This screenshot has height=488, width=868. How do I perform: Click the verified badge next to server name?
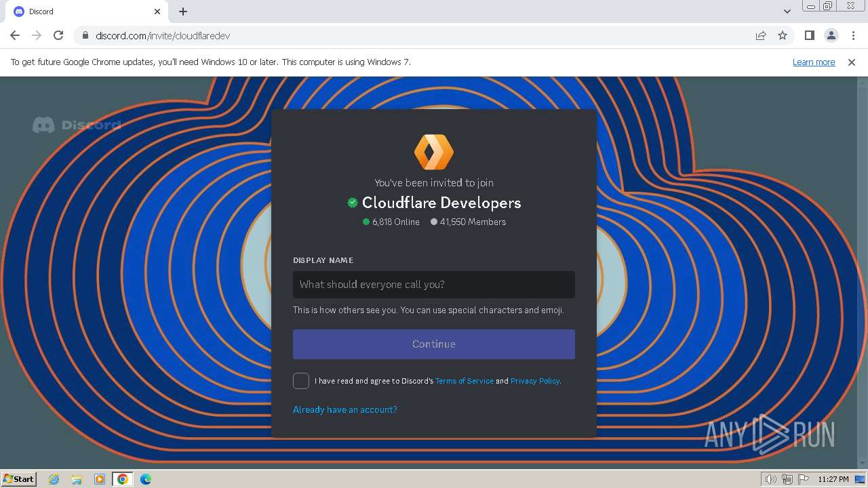coord(353,203)
